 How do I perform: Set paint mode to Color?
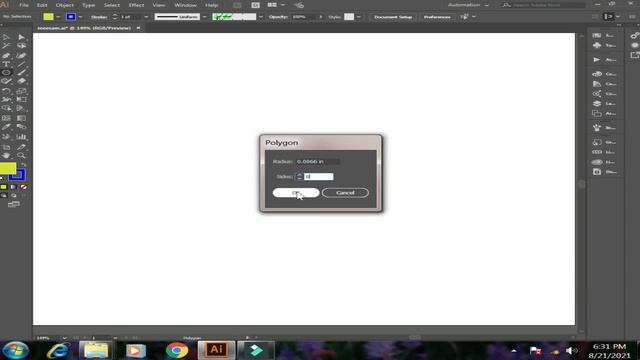(x=4, y=187)
